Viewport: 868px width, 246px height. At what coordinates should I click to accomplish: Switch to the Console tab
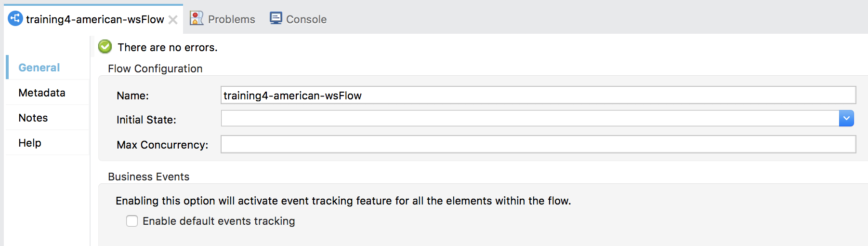click(x=298, y=19)
